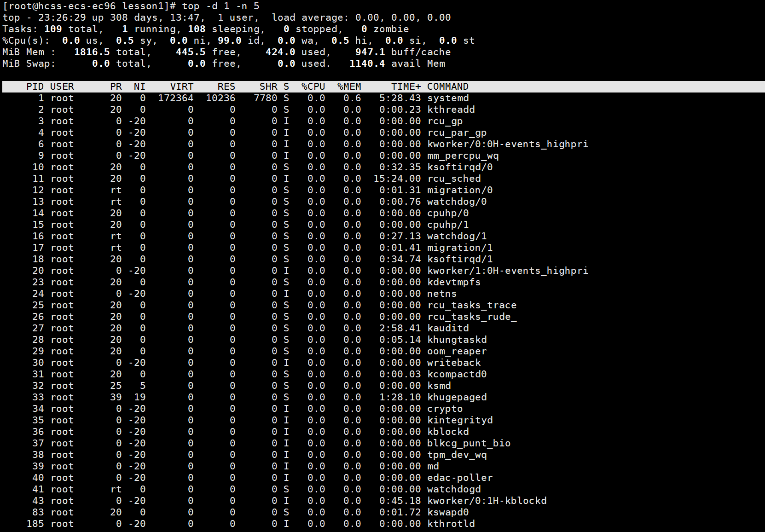
Task: Click the cpuhp/0 process name
Action: pos(448,213)
